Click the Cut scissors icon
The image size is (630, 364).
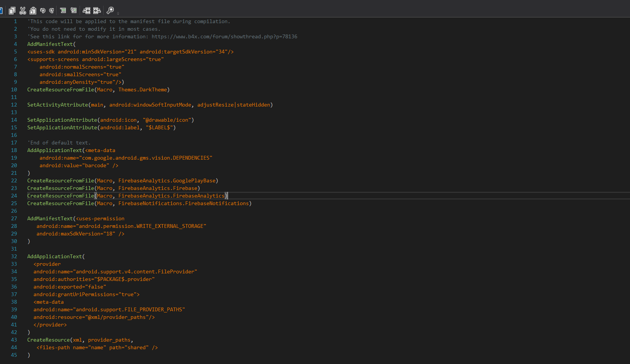point(23,10)
